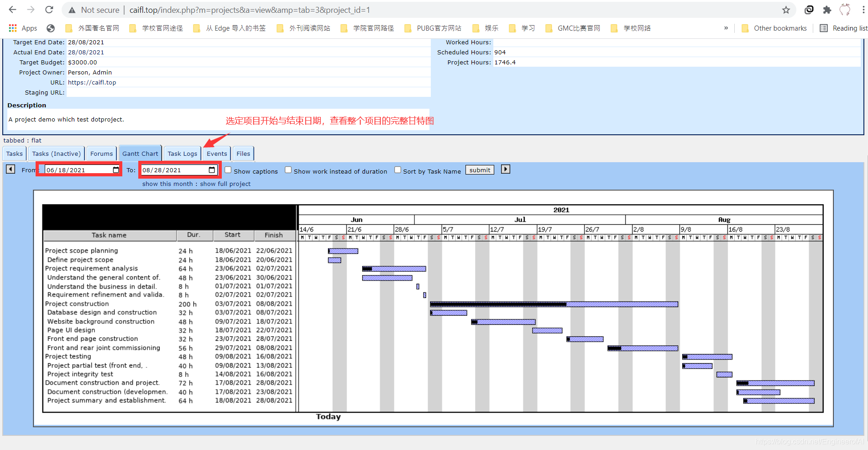The height and width of the screenshot is (450, 868).
Task: Click the Project summary and establishment bar
Action: (779, 401)
